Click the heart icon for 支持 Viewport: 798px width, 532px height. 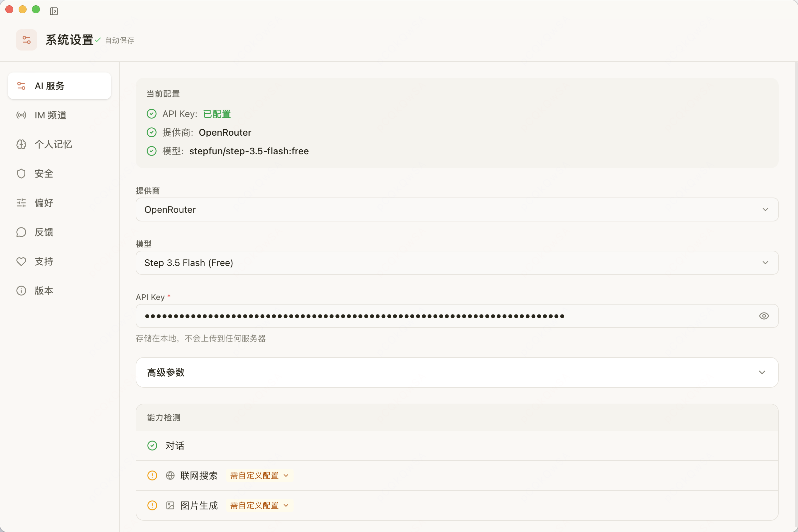point(21,262)
